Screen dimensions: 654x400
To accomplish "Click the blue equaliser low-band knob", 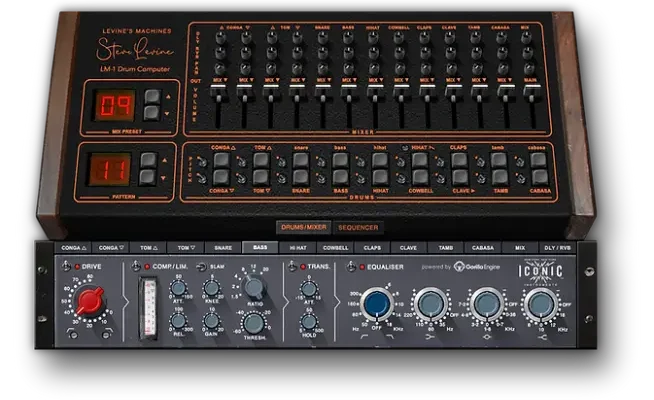I will point(377,303).
